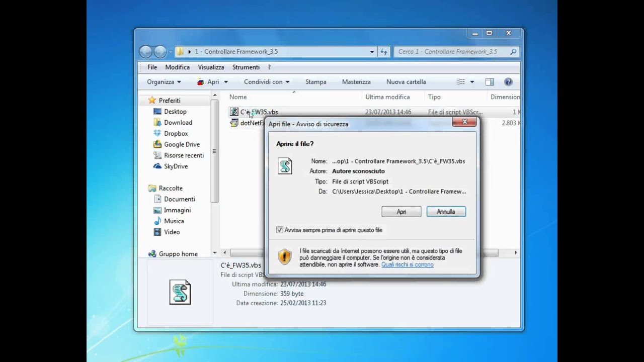Select Risorse recenti in navigation pane
The height and width of the screenshot is (362, 644).
point(184,156)
